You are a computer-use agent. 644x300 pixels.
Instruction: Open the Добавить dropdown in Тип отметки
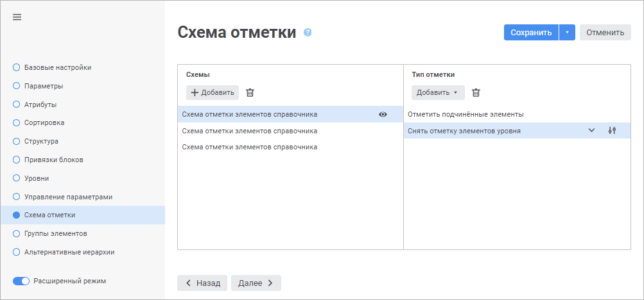437,93
